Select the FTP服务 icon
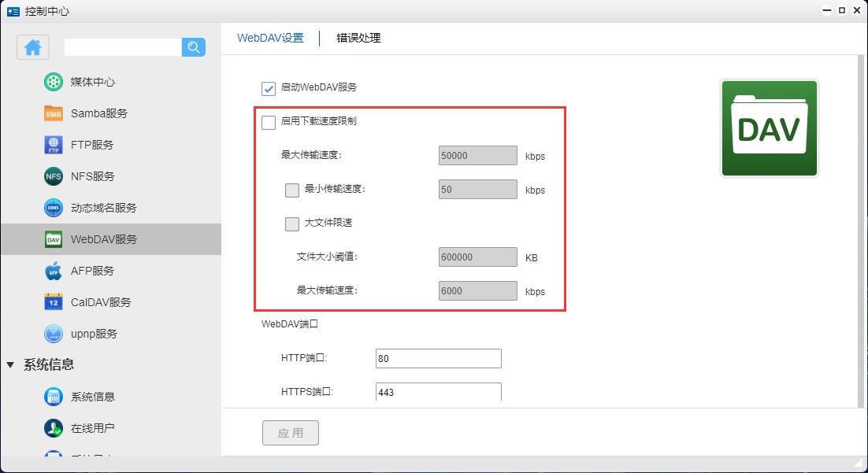The image size is (868, 473). coord(54,145)
